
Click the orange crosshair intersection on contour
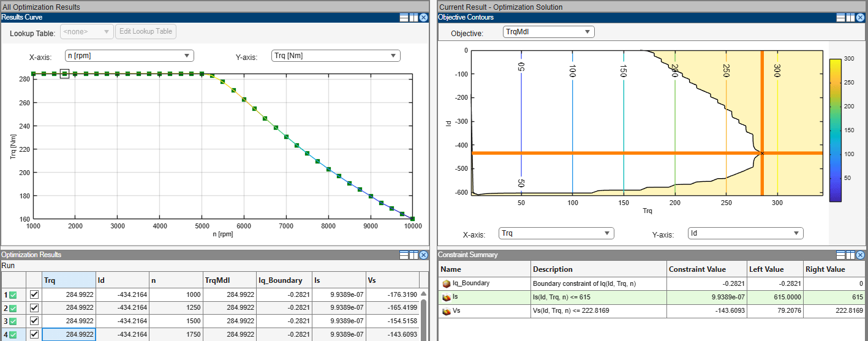pyautogui.click(x=762, y=153)
